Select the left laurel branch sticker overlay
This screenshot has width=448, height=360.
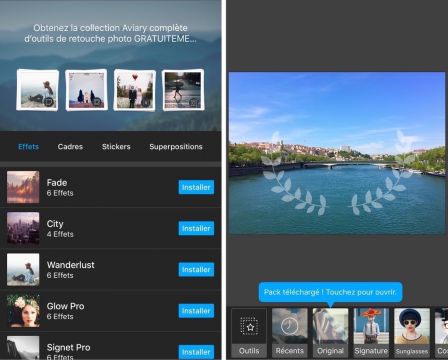293,173
